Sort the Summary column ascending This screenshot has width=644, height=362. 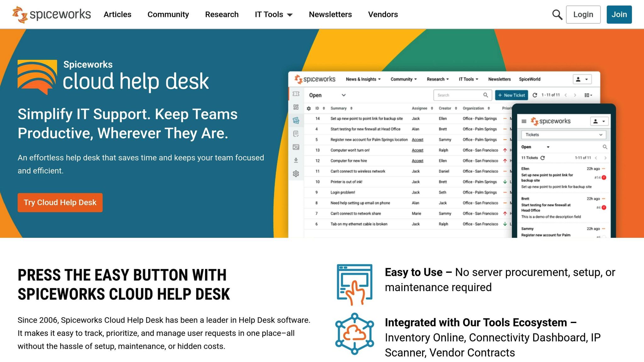[x=352, y=108]
